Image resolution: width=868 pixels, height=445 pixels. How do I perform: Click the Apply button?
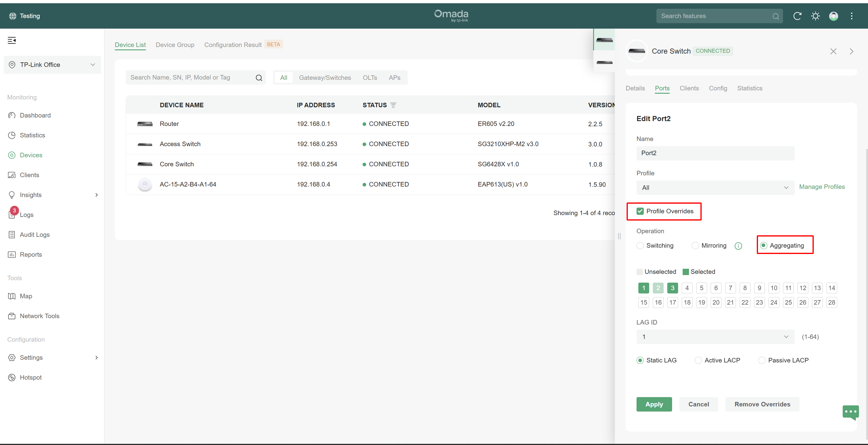[x=654, y=404]
